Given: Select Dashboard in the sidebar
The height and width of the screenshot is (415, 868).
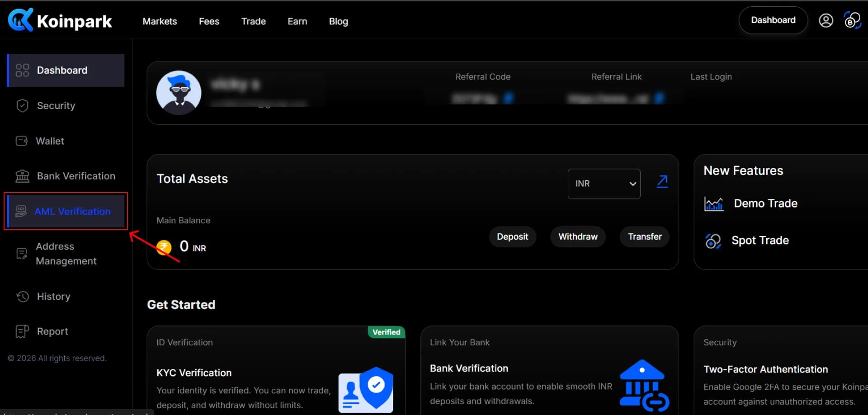Looking at the screenshot, I should (x=66, y=70).
